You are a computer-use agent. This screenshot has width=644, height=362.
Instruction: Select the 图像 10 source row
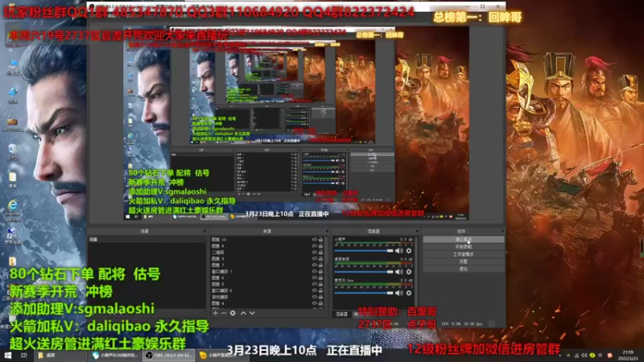coord(267,240)
